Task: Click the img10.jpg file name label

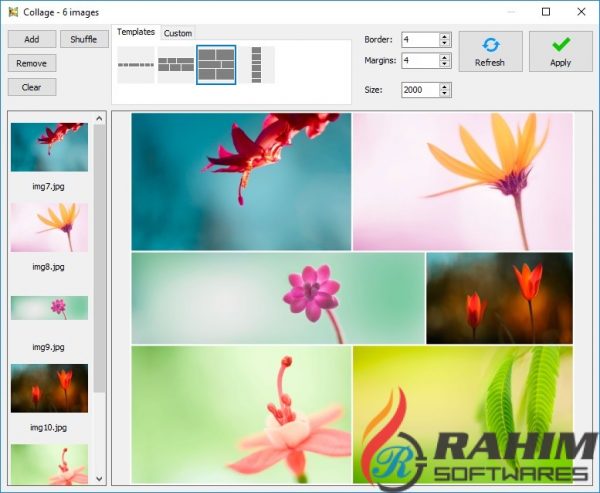Action: (x=49, y=428)
